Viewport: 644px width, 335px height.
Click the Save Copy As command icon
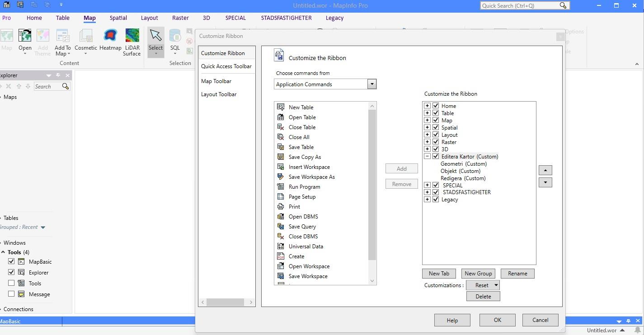coord(281,157)
